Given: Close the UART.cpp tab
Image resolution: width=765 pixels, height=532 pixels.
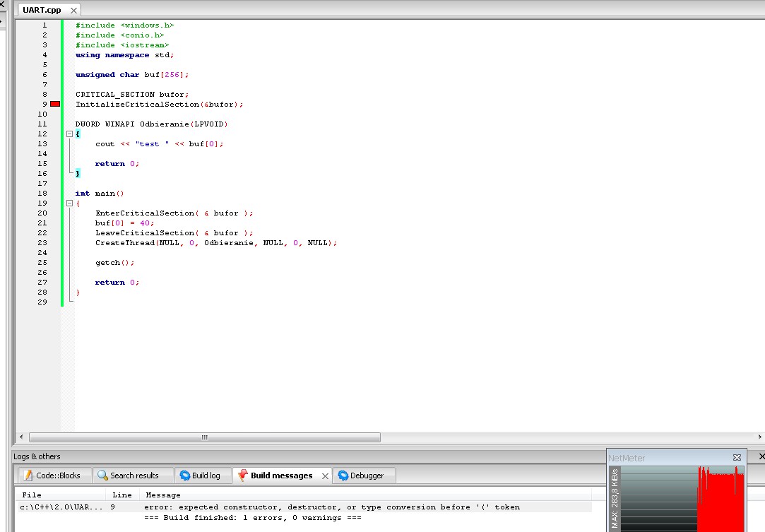Looking at the screenshot, I should coord(73,11).
